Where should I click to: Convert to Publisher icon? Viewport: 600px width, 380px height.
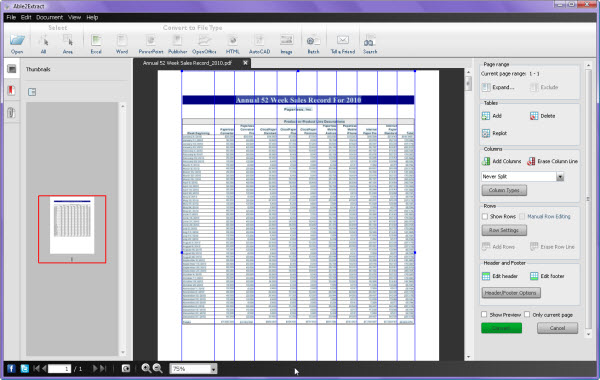click(178, 40)
